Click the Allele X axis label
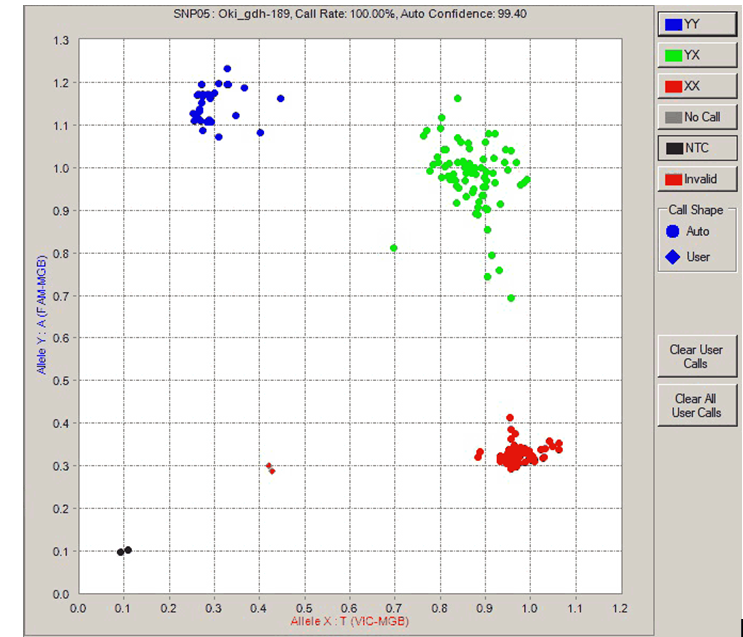743x637 pixels. [x=349, y=622]
